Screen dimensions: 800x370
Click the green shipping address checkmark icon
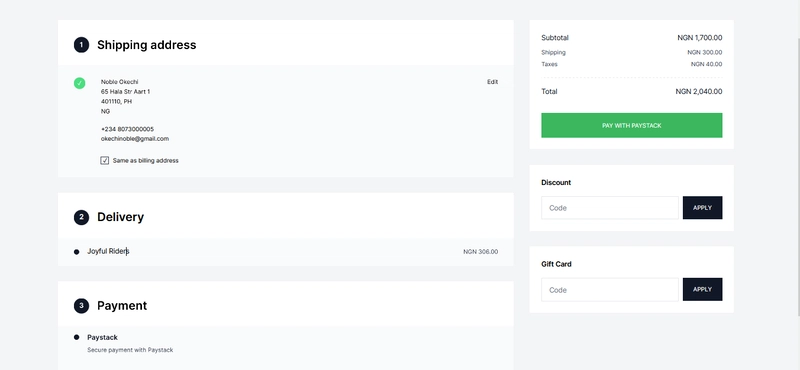[80, 83]
